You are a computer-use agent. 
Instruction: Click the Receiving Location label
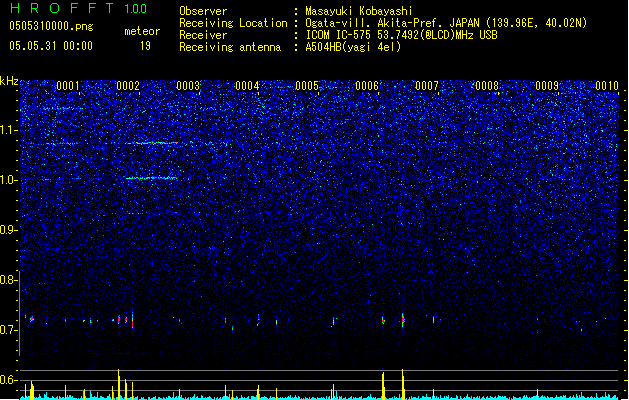233,23
